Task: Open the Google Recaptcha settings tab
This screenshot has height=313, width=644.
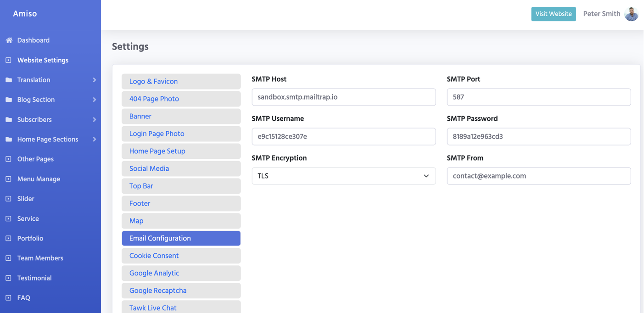Action: (181, 291)
